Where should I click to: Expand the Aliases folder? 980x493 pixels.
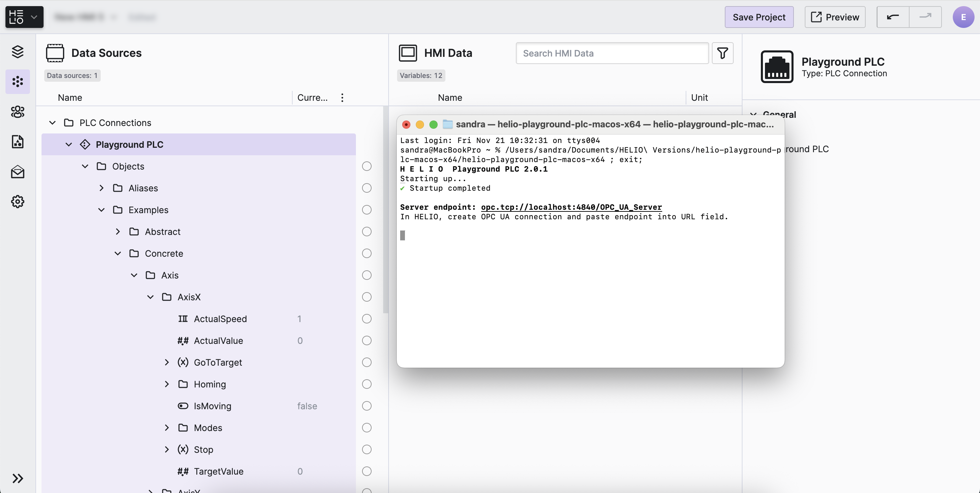coord(101,188)
